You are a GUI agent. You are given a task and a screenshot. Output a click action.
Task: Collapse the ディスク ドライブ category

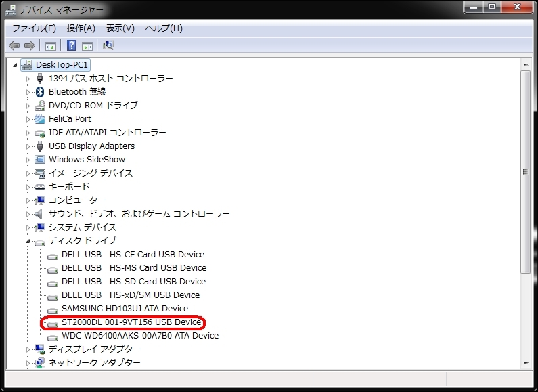[x=28, y=241]
